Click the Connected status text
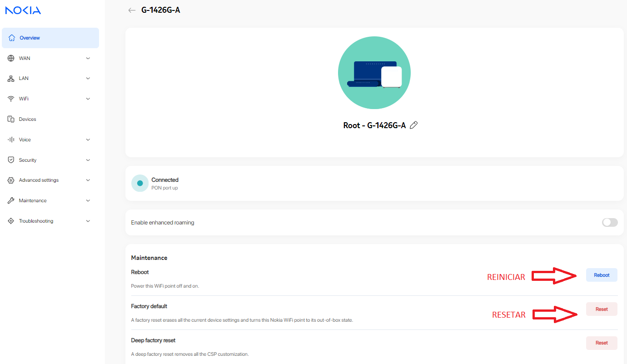The image size is (627, 364). tap(165, 180)
